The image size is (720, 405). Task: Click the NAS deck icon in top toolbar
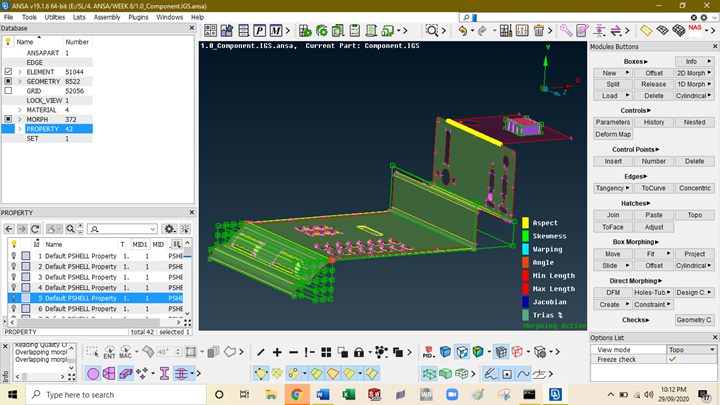[695, 30]
